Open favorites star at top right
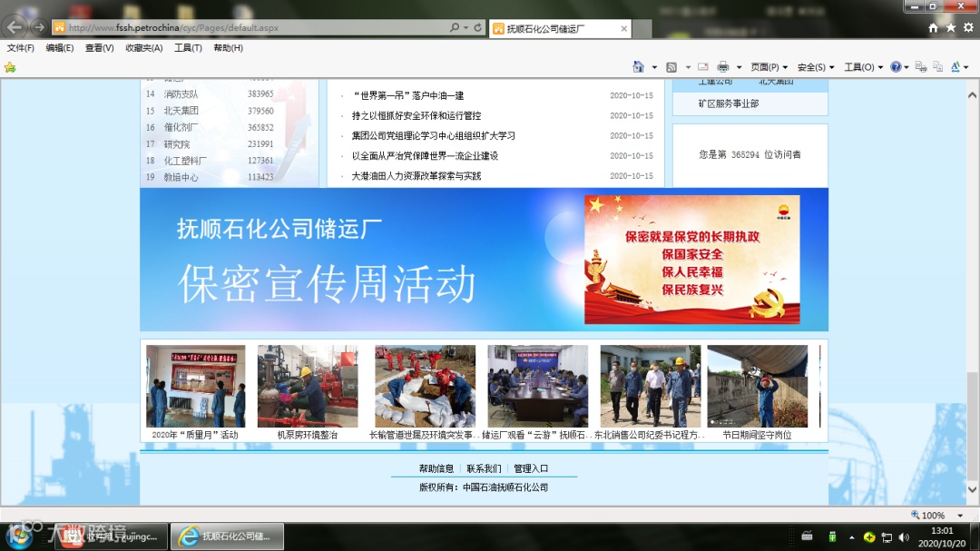The height and width of the screenshot is (551, 980). point(951,27)
